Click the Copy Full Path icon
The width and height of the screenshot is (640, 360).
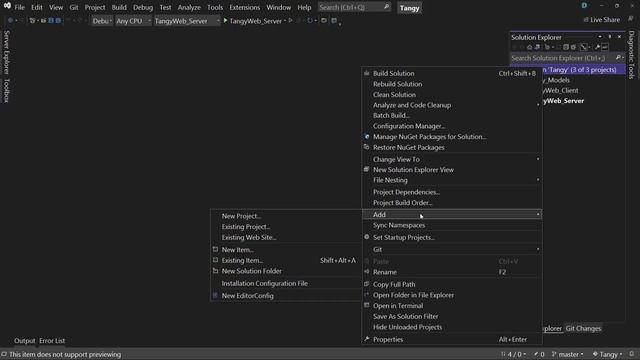367,284
